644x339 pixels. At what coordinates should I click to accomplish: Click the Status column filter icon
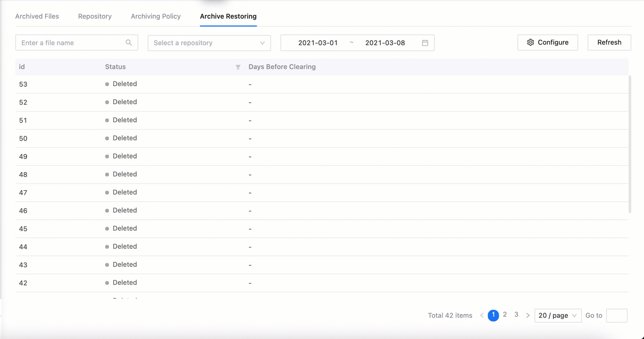click(x=238, y=67)
